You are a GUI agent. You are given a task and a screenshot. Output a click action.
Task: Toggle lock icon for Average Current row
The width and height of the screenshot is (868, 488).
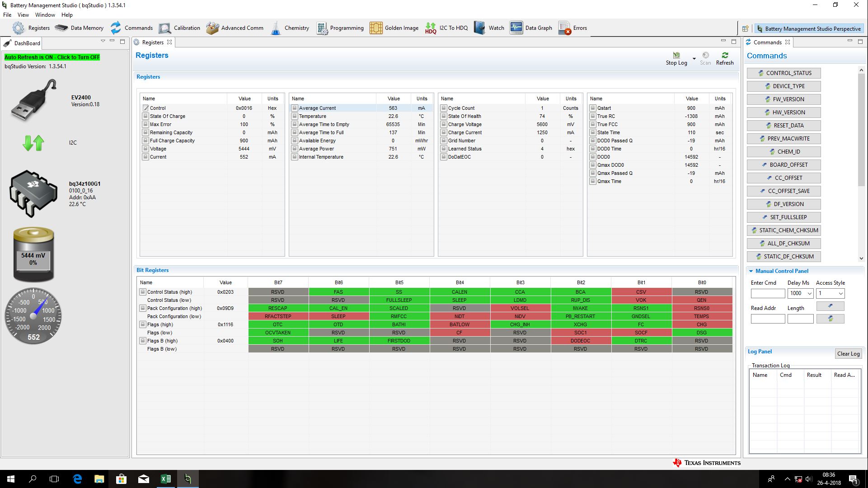click(x=295, y=108)
